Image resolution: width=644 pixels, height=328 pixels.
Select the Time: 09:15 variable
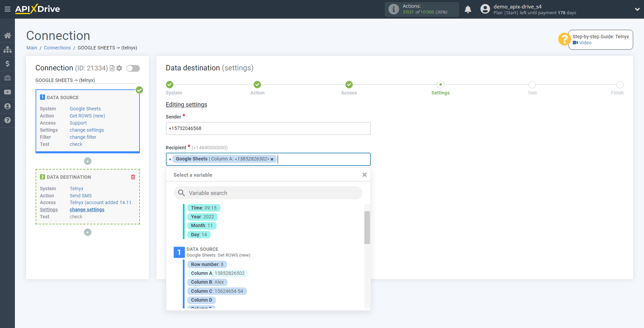click(x=203, y=208)
